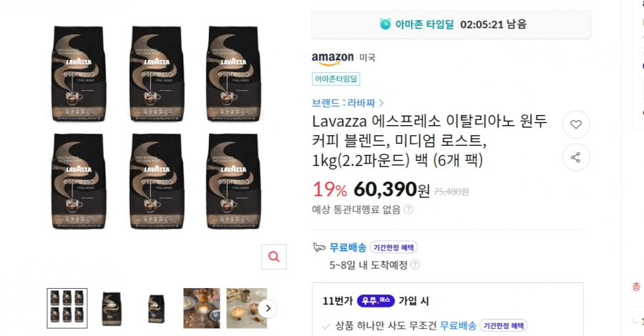Click the heart wishlist icon
The image size is (644, 336).
[576, 124]
